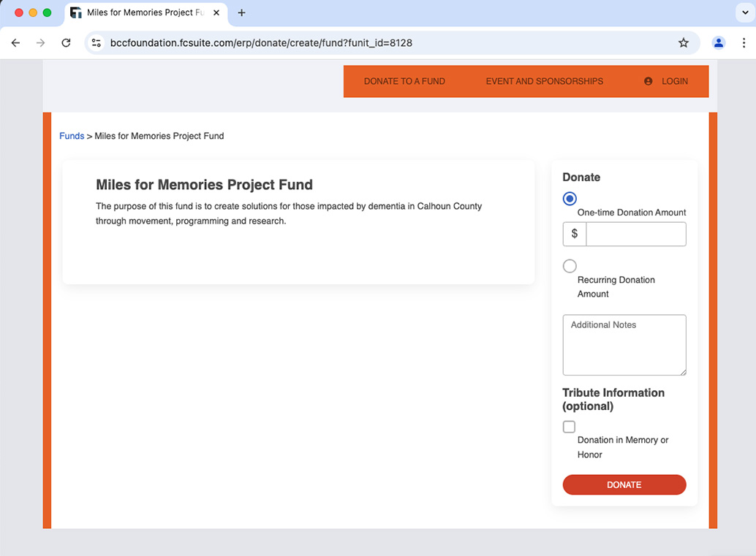756x556 pixels.
Task: Select the Recurring Donation Amount radio button
Action: (x=570, y=266)
